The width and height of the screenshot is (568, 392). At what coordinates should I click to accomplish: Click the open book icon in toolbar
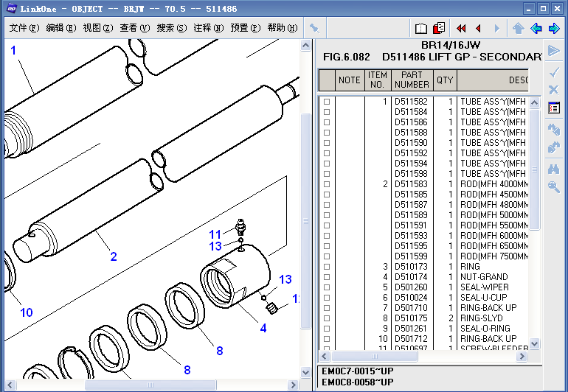coord(421,29)
